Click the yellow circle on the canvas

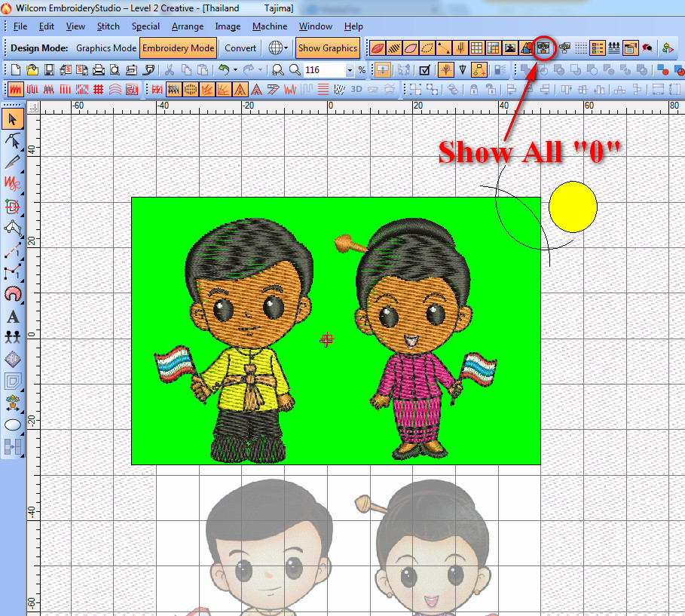[573, 207]
